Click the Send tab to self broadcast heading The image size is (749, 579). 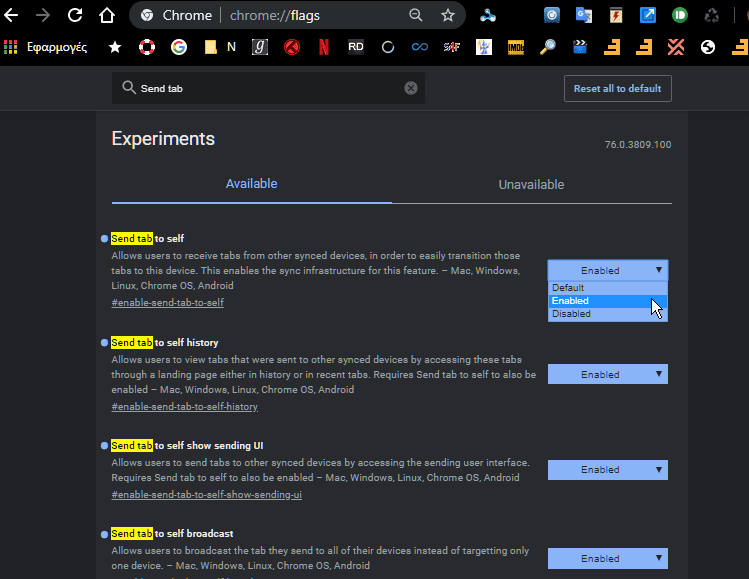(172, 534)
